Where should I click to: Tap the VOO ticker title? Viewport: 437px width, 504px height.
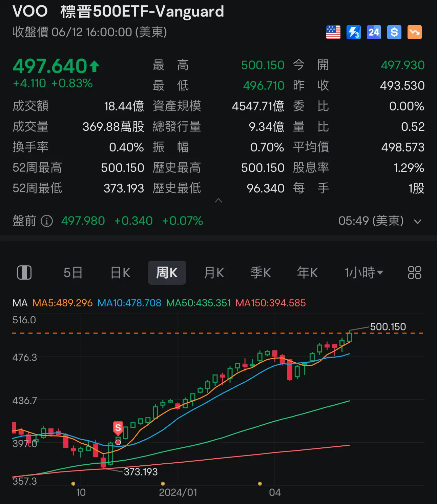30,11
